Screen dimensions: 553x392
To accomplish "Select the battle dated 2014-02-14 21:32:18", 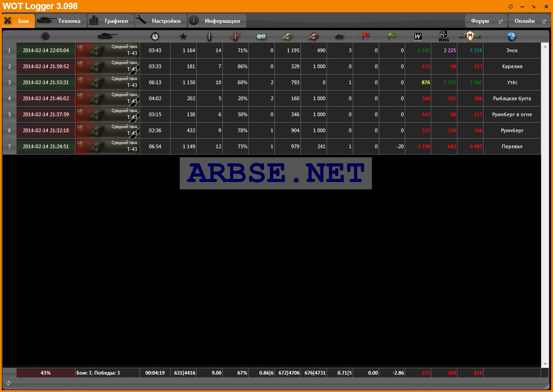I will [46, 130].
